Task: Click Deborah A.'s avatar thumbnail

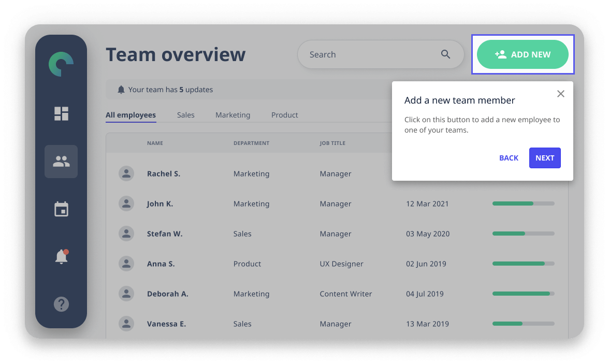Action: 126,294
